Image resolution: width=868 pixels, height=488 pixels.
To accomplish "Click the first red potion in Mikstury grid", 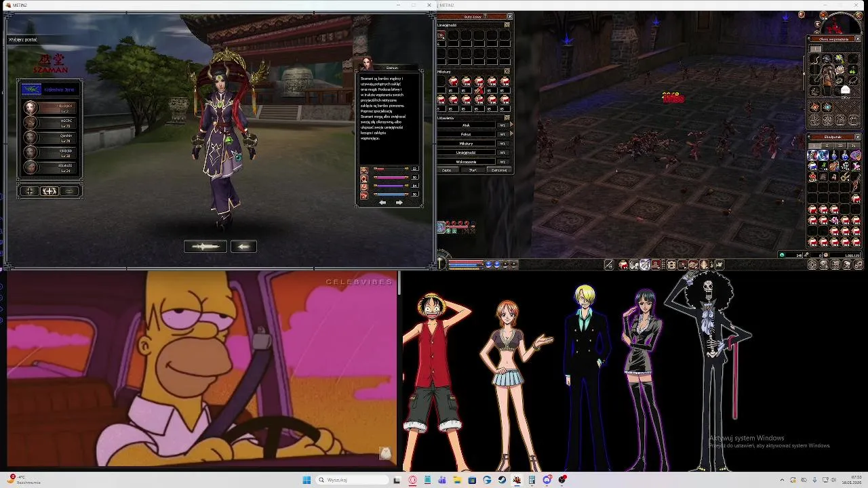I will [454, 81].
